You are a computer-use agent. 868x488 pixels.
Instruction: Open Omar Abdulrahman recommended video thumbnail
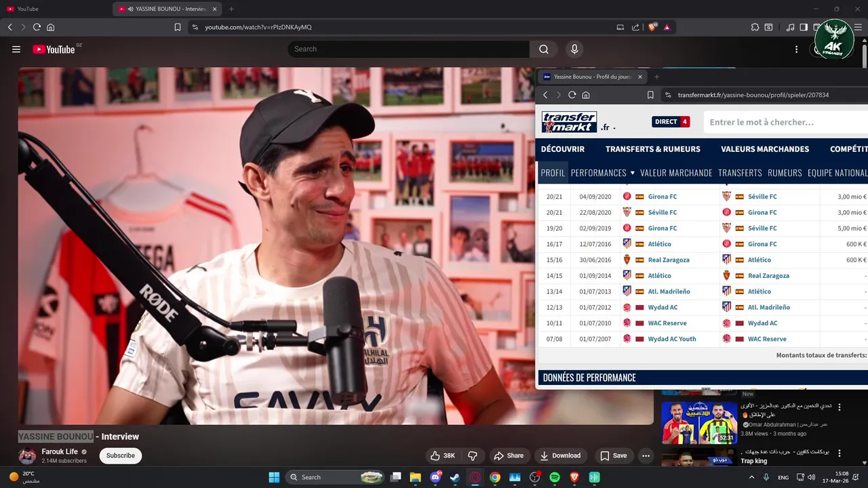point(698,422)
